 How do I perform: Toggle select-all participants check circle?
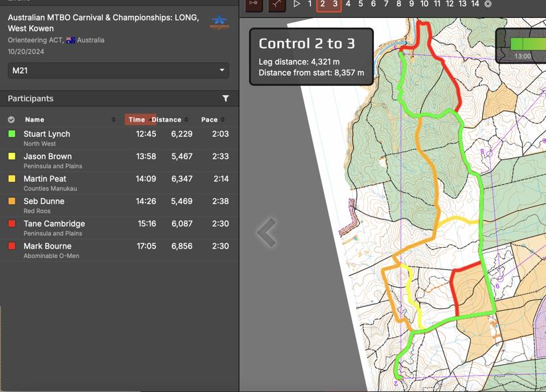pos(11,120)
